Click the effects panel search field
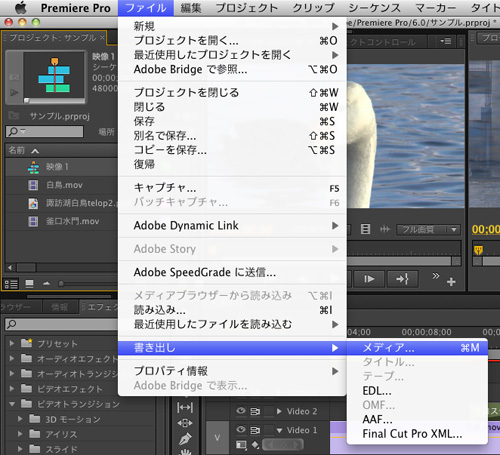The height and width of the screenshot is (455, 500). click(x=62, y=324)
